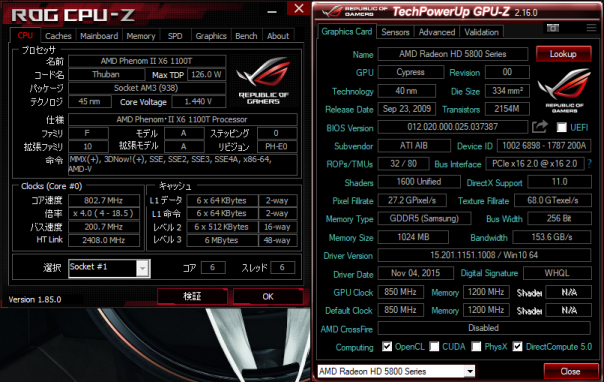The width and height of the screenshot is (604, 382).
Task: Close the ROG CPU-Z window
Action: point(299,8)
